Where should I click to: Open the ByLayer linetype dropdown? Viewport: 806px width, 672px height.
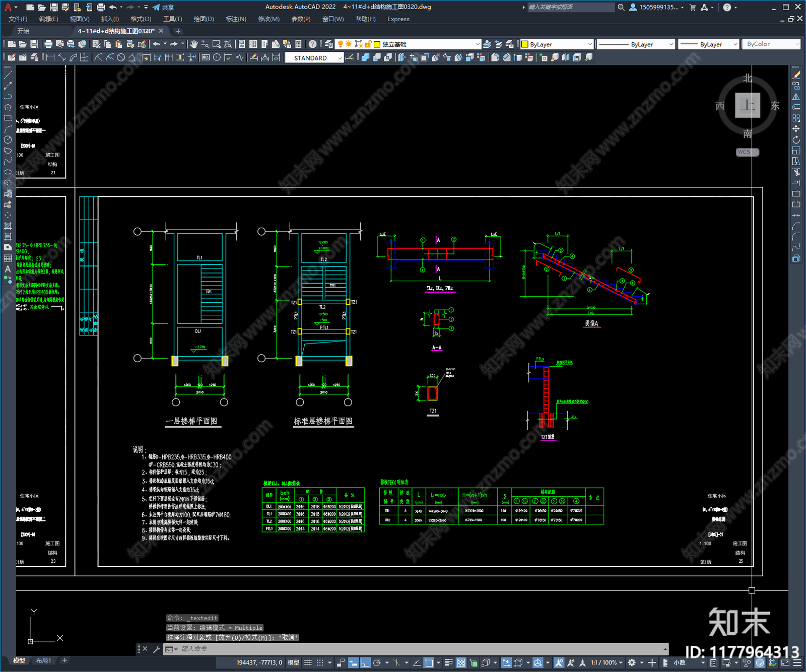point(636,44)
